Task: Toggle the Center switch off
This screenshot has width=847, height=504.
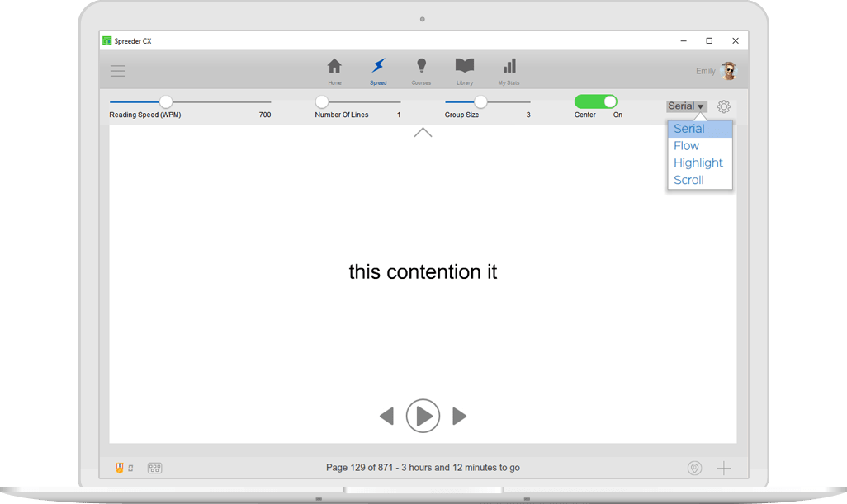Action: coord(596,101)
